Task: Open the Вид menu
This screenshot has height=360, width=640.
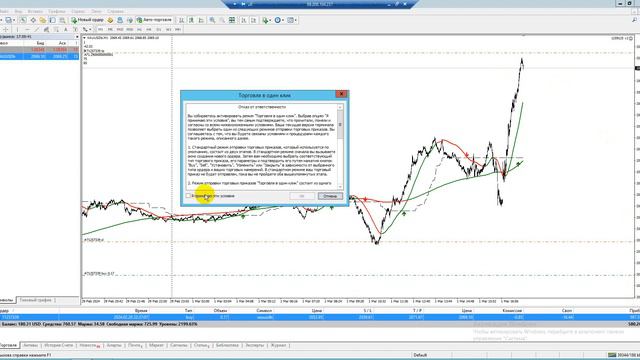Action: (x=18, y=11)
